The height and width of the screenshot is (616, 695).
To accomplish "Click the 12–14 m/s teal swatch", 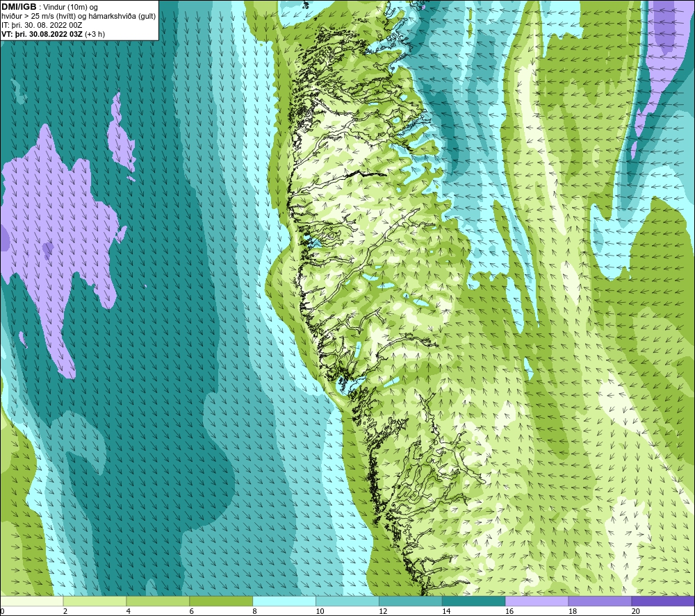I will pos(411,601).
